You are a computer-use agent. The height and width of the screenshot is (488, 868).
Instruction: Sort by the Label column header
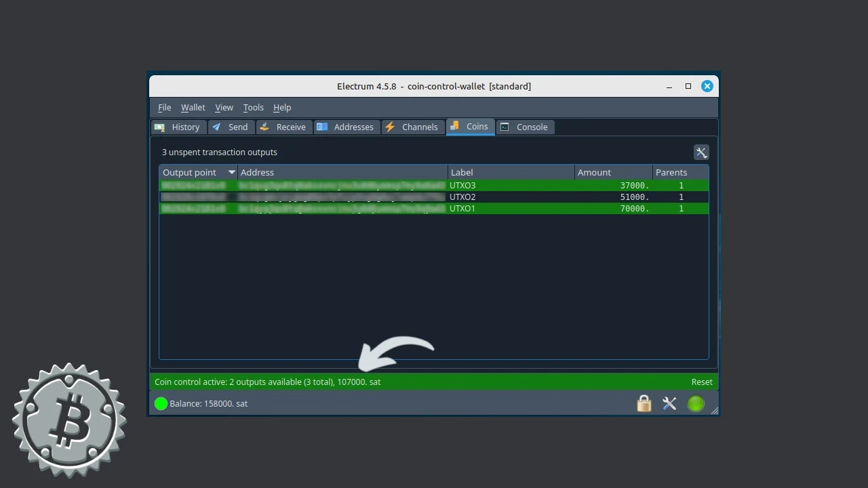click(x=511, y=172)
